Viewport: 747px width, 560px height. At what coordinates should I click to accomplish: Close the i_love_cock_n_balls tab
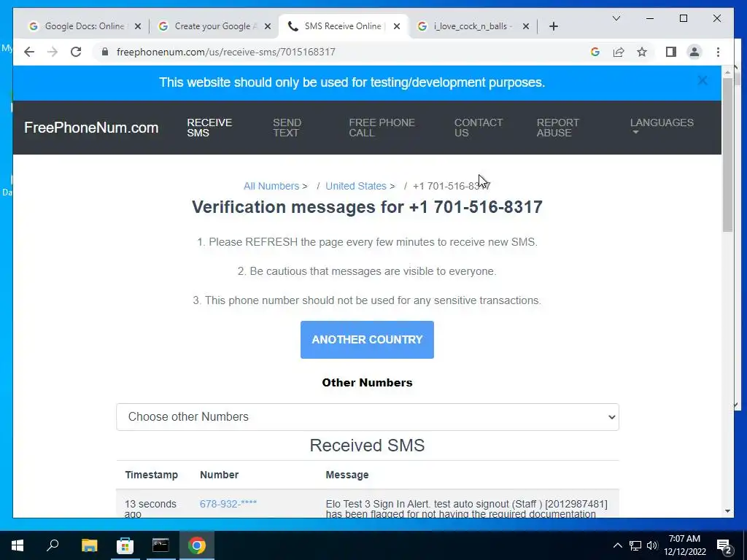[x=526, y=26]
